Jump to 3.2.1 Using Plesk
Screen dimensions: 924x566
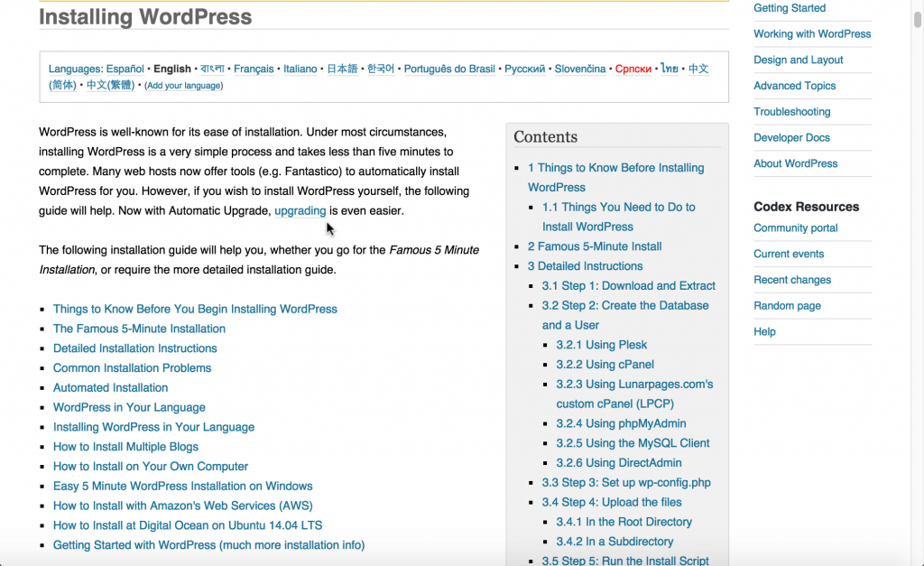tap(602, 345)
